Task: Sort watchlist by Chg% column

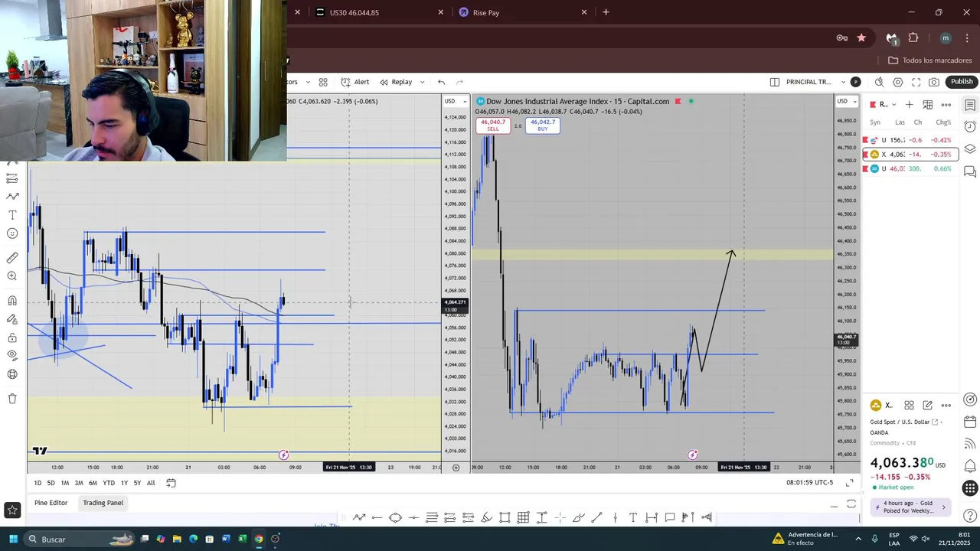Action: (x=943, y=122)
